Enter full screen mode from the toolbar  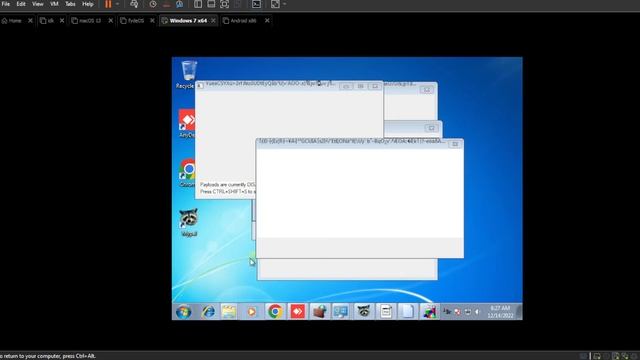(x=224, y=4)
